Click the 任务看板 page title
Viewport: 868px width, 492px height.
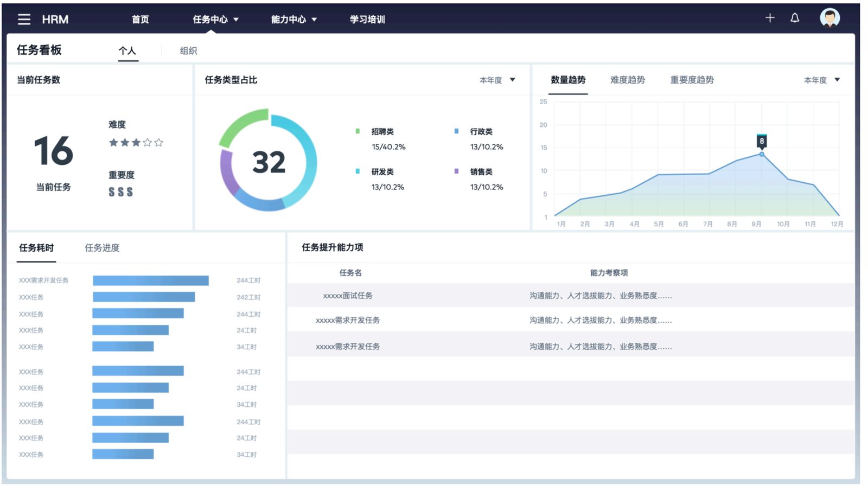[39, 50]
